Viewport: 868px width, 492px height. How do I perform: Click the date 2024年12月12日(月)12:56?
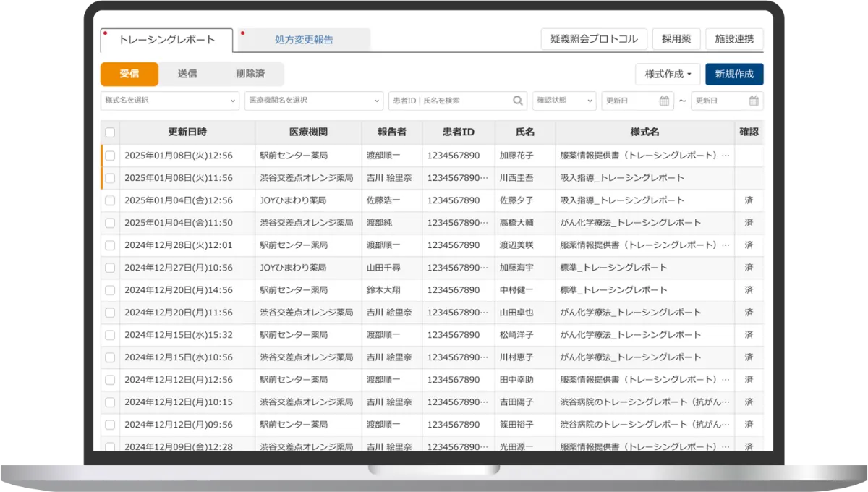click(x=179, y=380)
